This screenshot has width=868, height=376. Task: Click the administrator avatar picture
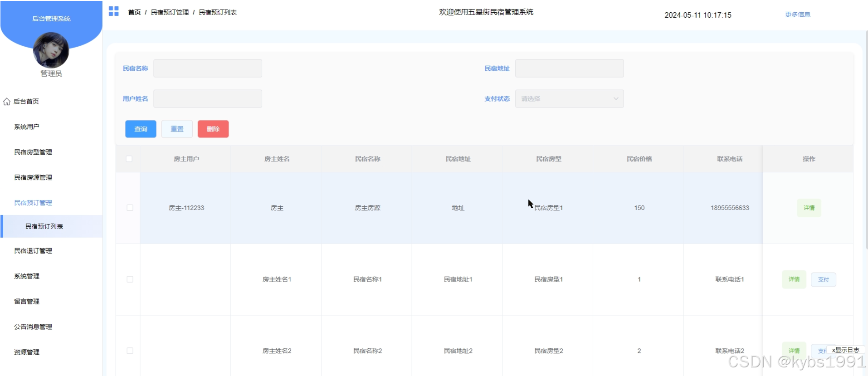[x=51, y=50]
